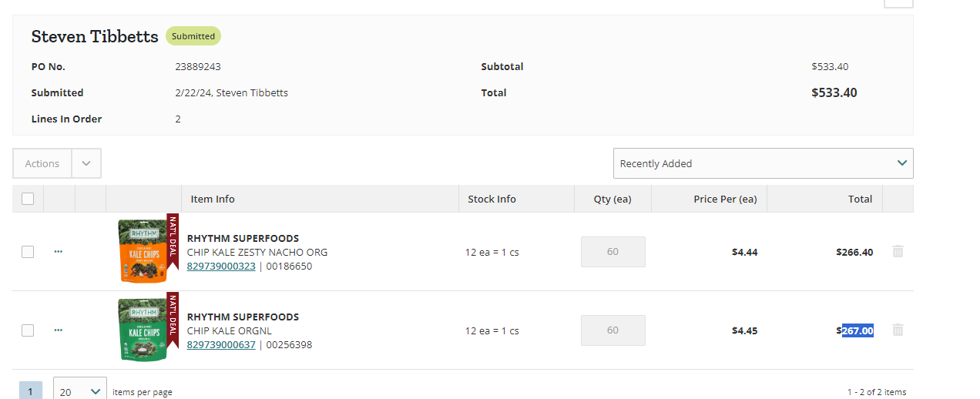Open the 20 items per page dropdown

point(80,391)
